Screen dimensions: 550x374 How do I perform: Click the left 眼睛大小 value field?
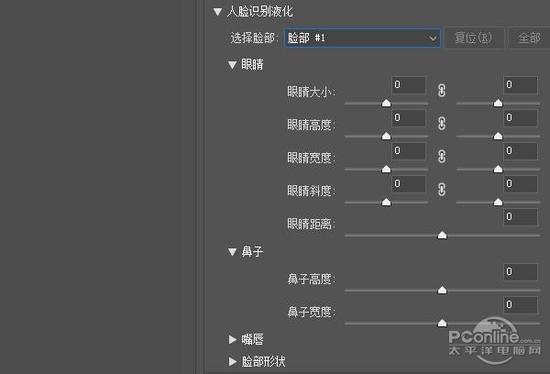[409, 85]
